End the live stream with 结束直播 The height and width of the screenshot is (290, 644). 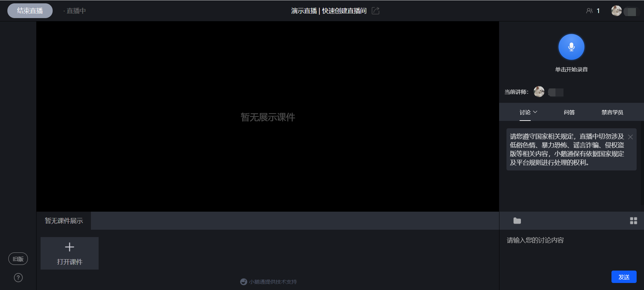(x=30, y=11)
